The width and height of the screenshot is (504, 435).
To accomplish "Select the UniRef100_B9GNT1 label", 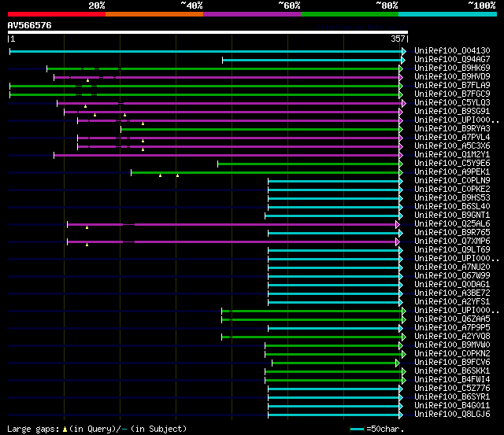I will tap(452, 215).
